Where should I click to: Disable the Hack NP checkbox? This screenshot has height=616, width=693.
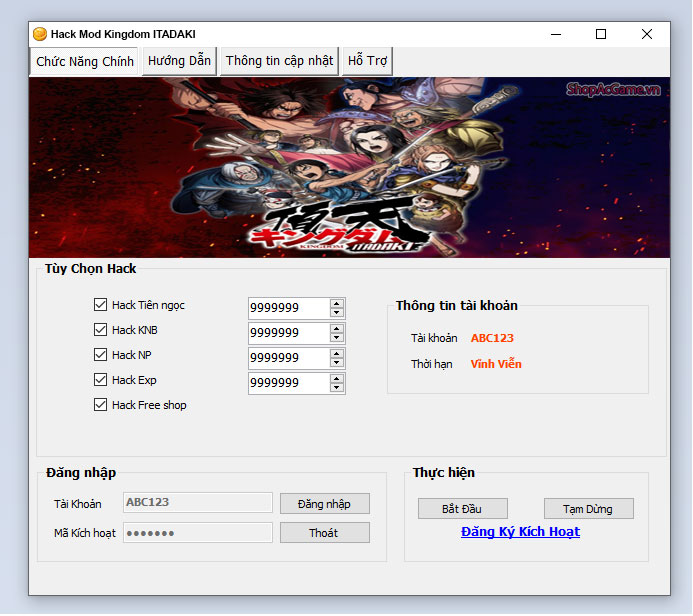pyautogui.click(x=100, y=354)
